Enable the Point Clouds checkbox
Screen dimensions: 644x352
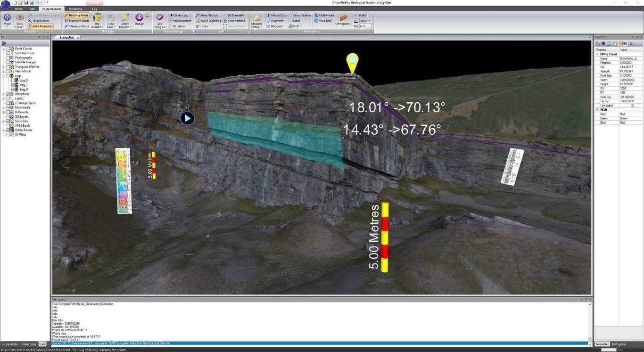9,49
